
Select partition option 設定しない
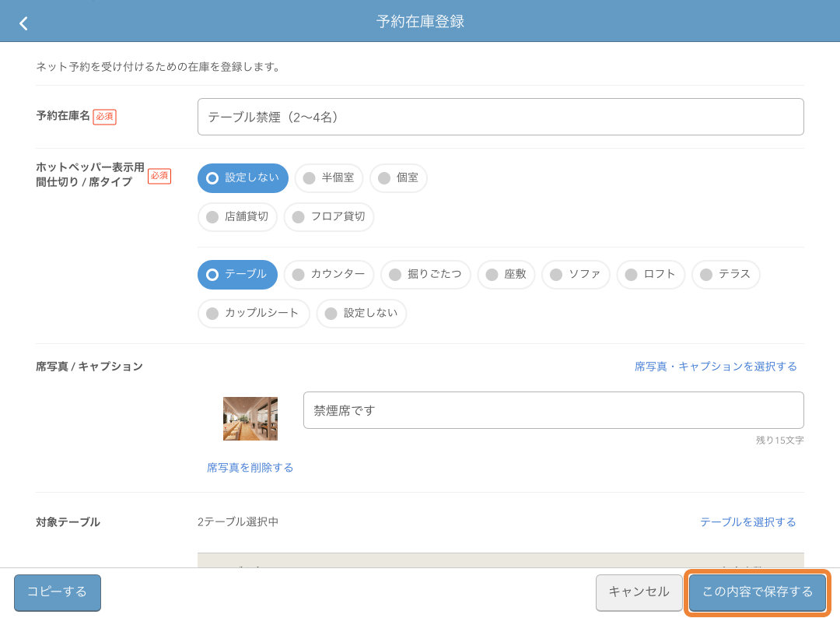pyautogui.click(x=243, y=178)
